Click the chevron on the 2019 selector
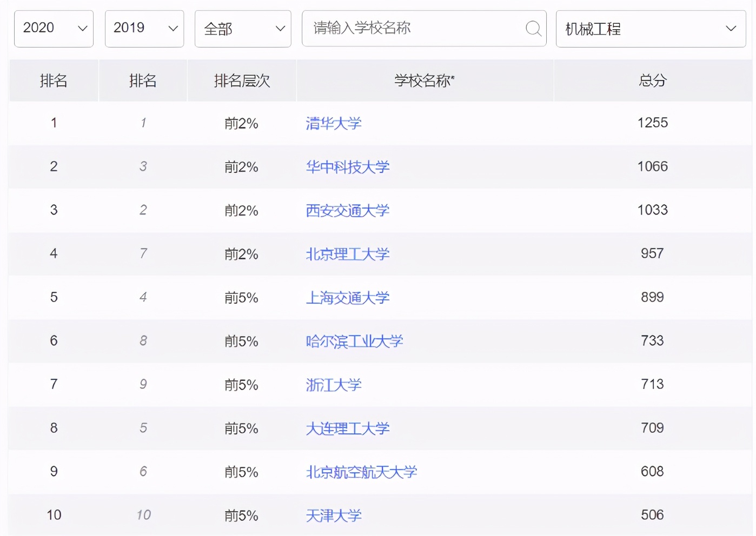Viewport: 756px width, 536px height. click(x=173, y=29)
